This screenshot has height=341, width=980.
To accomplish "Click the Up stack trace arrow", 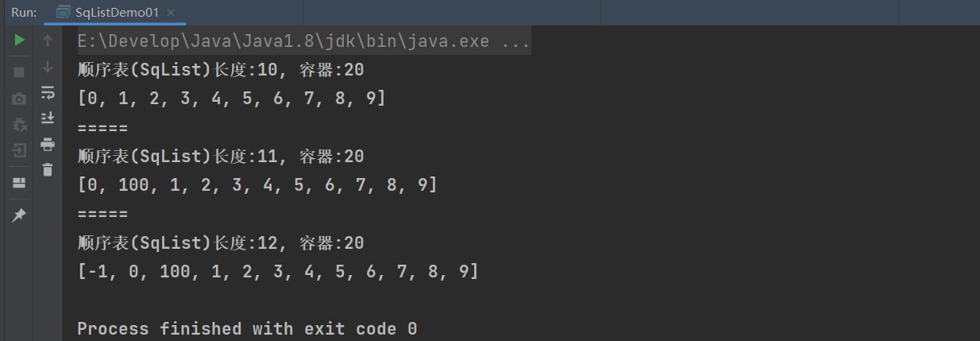I will tap(48, 41).
